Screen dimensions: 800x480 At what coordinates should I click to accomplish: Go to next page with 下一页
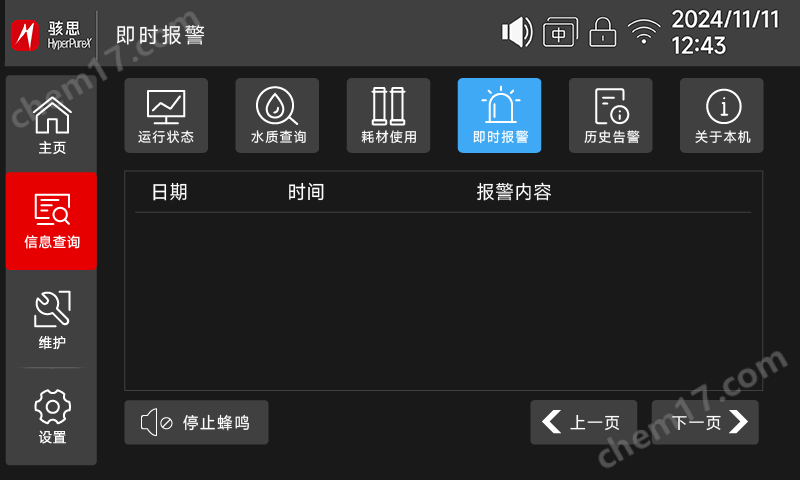[705, 422]
